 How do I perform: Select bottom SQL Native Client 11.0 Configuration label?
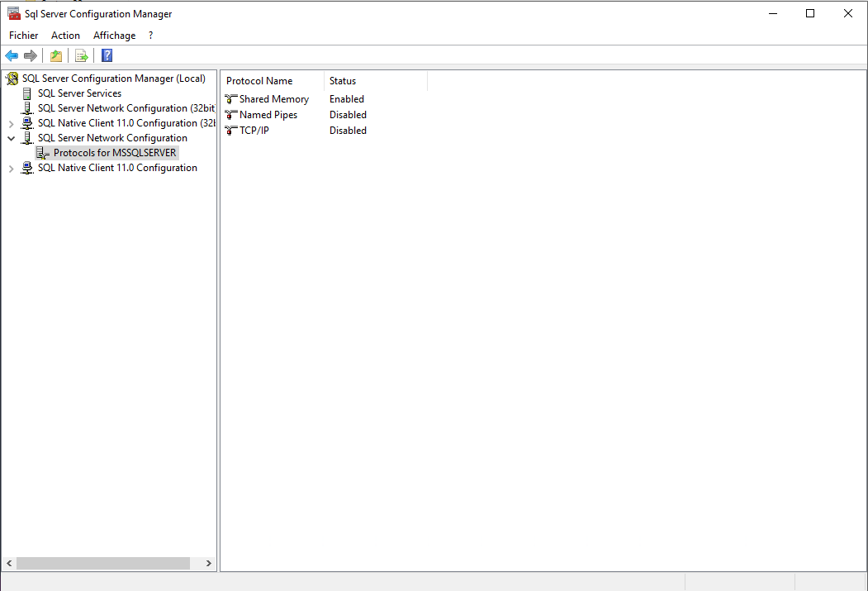(x=117, y=168)
